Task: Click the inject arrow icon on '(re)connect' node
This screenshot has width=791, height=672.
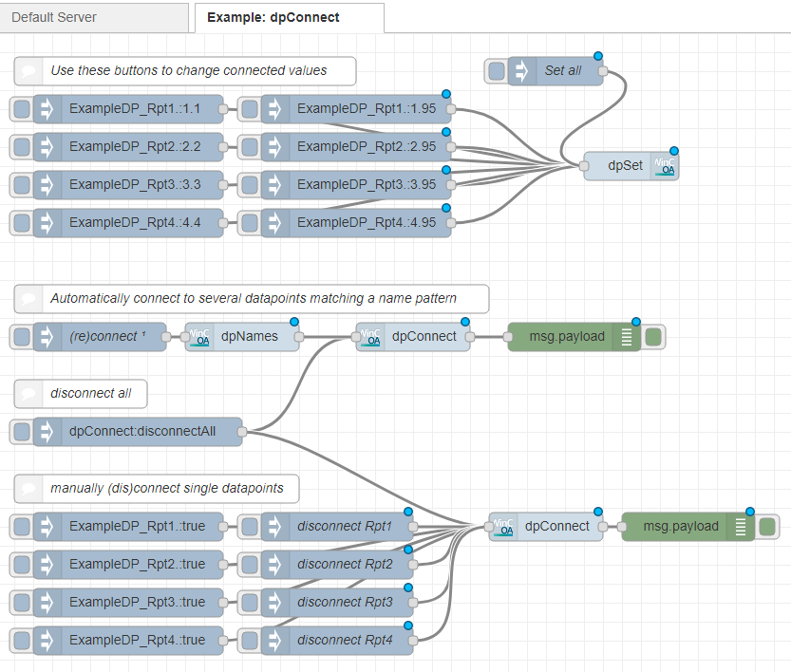Action: (x=47, y=337)
